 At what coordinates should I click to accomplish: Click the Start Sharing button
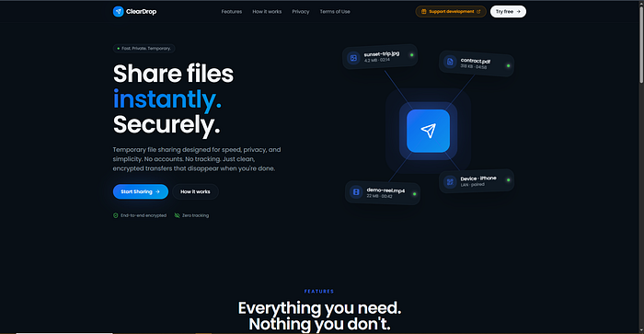coord(141,191)
